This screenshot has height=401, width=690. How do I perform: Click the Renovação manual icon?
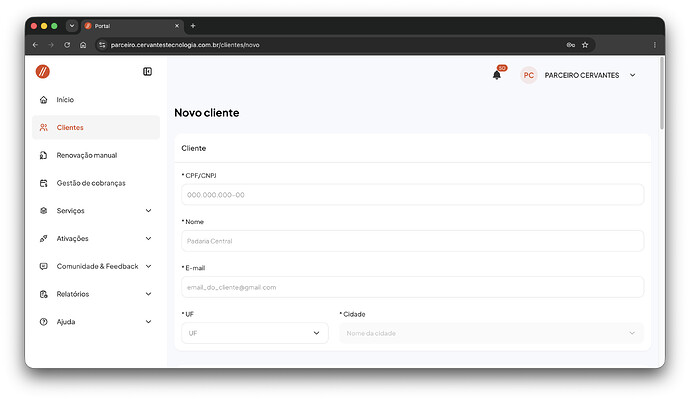(44, 155)
